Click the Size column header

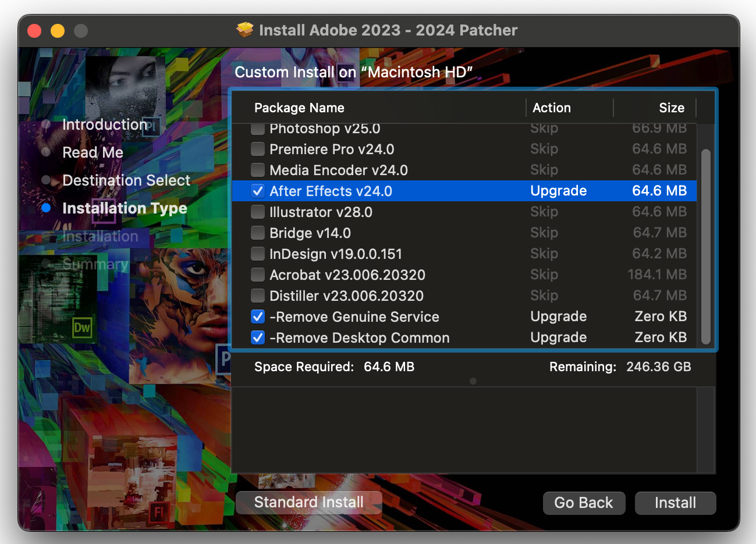tap(672, 108)
